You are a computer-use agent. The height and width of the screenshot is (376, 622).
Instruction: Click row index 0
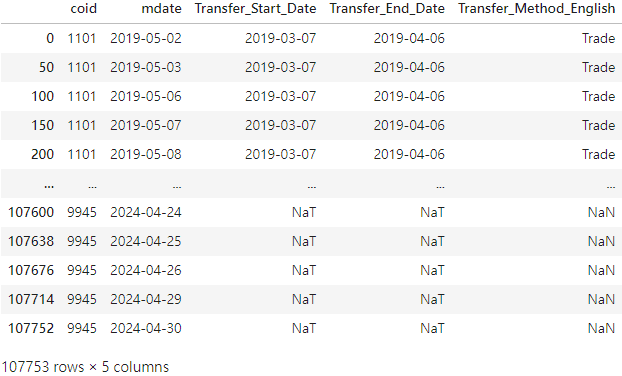[x=50, y=38]
